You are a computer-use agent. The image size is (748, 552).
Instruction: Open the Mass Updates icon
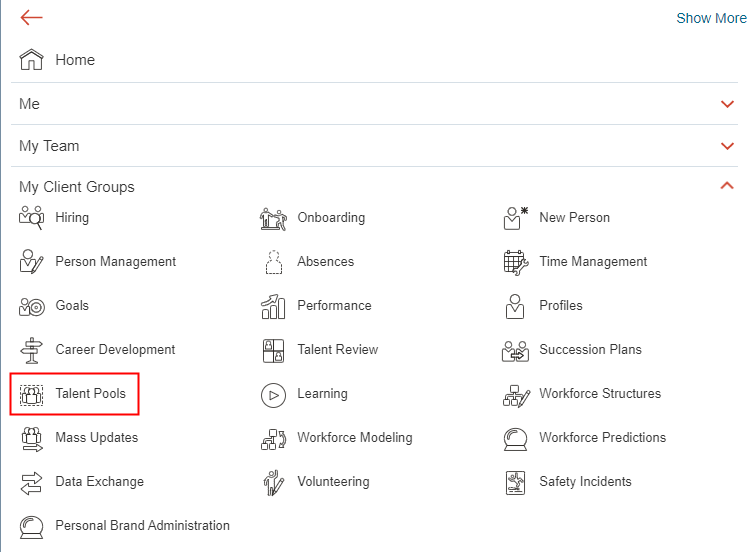coord(31,439)
